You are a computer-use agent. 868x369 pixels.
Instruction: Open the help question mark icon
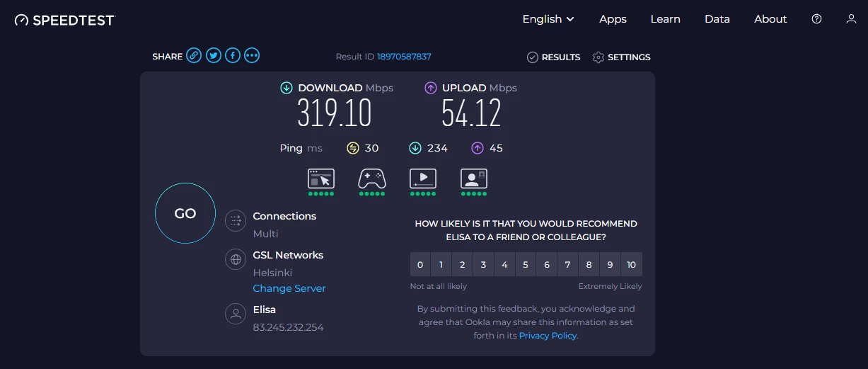pyautogui.click(x=817, y=19)
